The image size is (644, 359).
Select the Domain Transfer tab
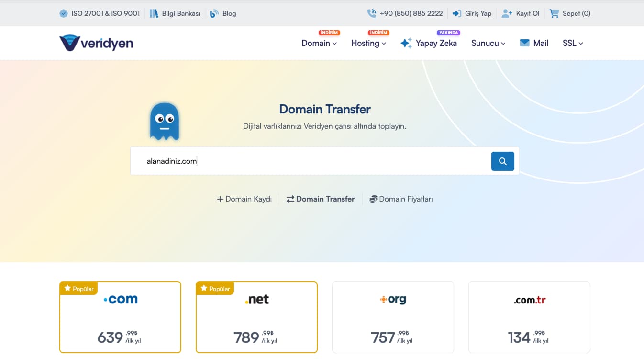coord(321,199)
